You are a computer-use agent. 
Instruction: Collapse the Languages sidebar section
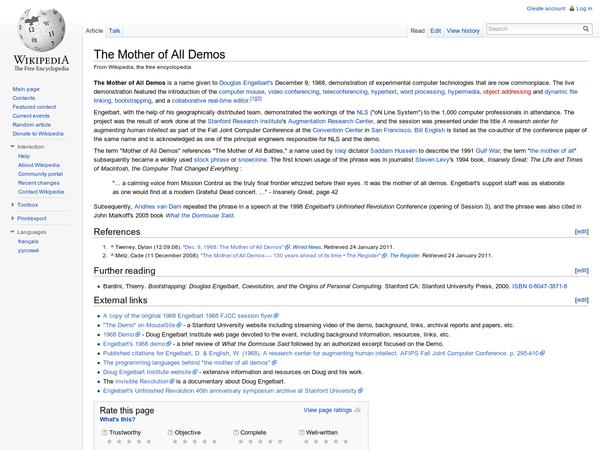(12, 232)
